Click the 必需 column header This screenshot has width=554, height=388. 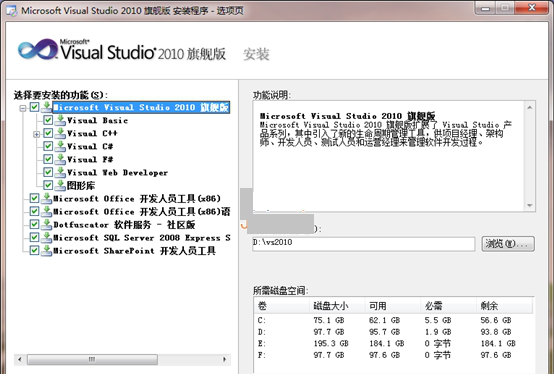tap(448, 306)
